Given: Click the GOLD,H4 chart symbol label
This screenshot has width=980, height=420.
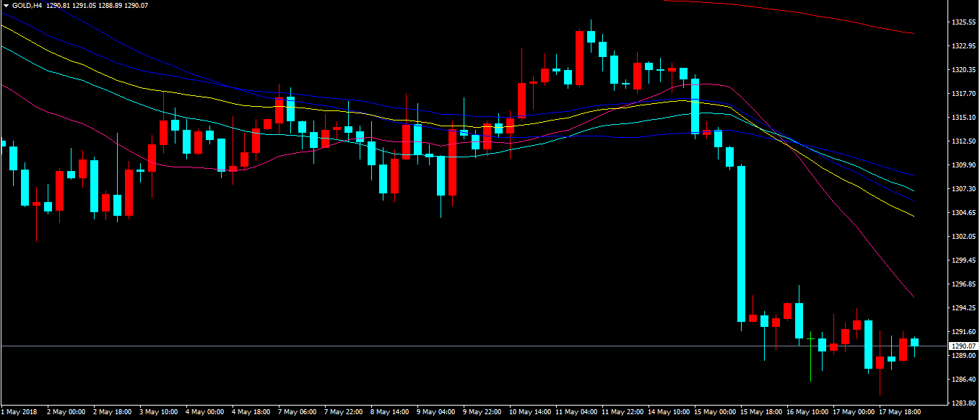Looking at the screenshot, I should (x=27, y=5).
